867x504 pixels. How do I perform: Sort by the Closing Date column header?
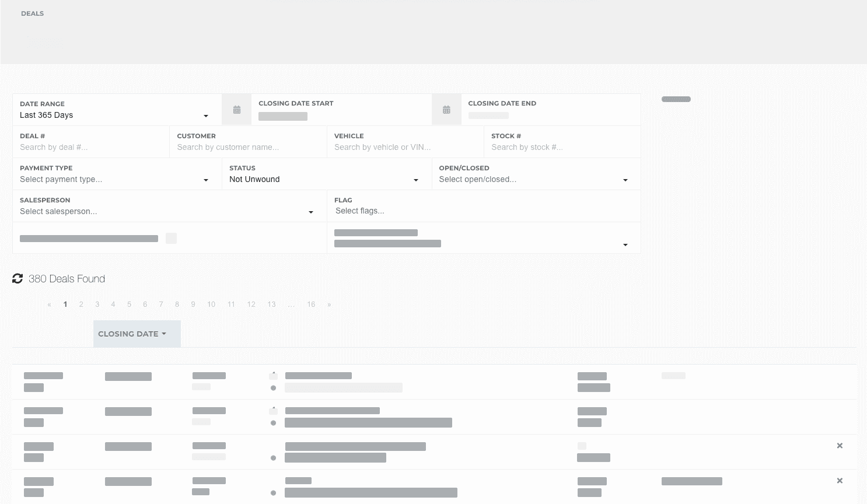[132, 334]
